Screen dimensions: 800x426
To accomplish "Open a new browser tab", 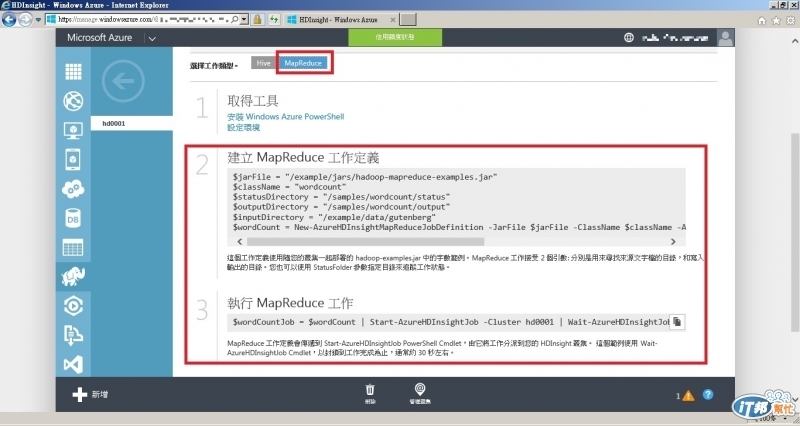I will point(408,20).
